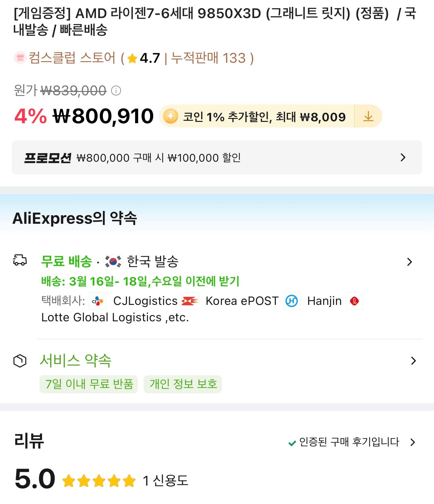Tap the store icon beside 컴스클럽 스토어
The height and width of the screenshot is (504, 434).
click(x=20, y=58)
